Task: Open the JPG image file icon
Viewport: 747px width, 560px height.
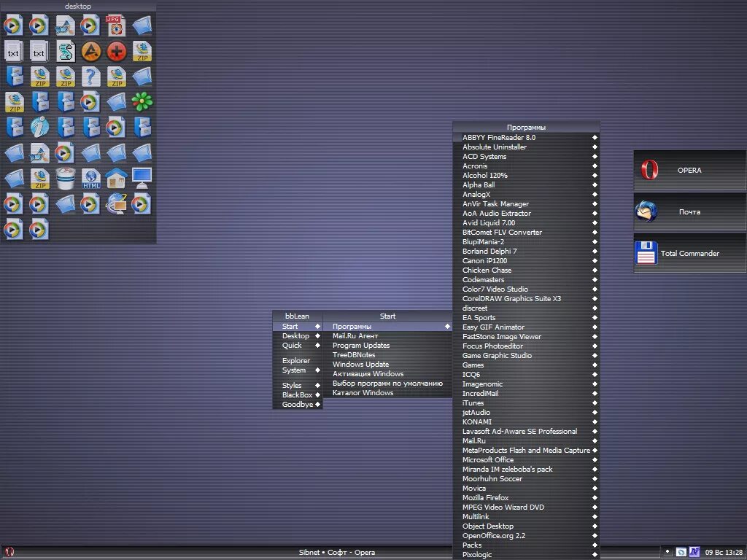Action: [x=116, y=26]
